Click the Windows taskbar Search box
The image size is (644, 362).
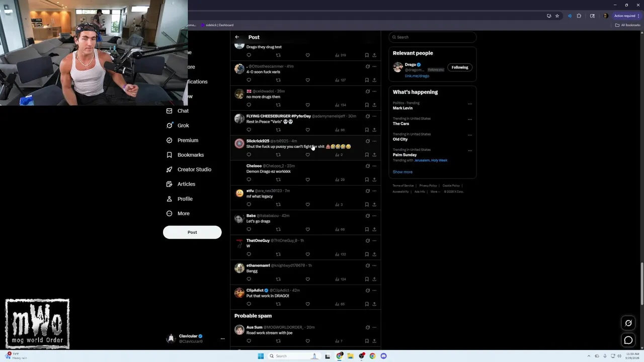click(295, 356)
